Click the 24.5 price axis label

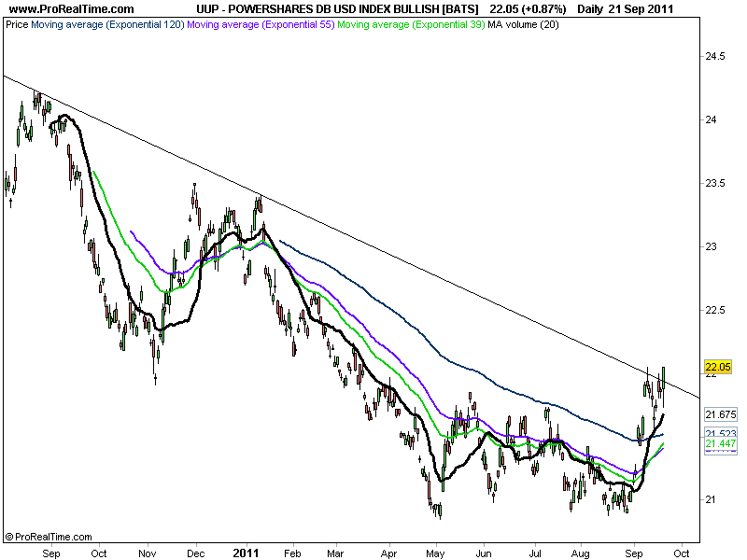pyautogui.click(x=715, y=56)
